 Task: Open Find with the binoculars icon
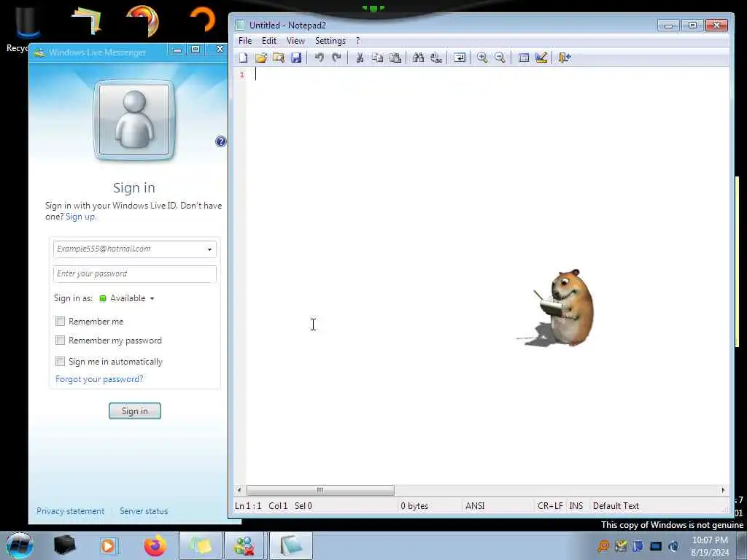(x=418, y=58)
